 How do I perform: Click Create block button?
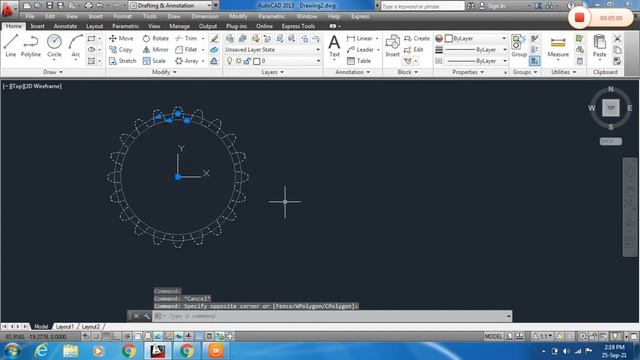417,38
